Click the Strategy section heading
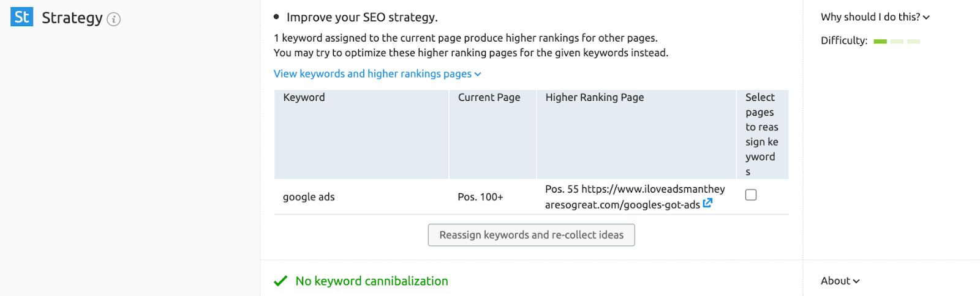 click(72, 18)
